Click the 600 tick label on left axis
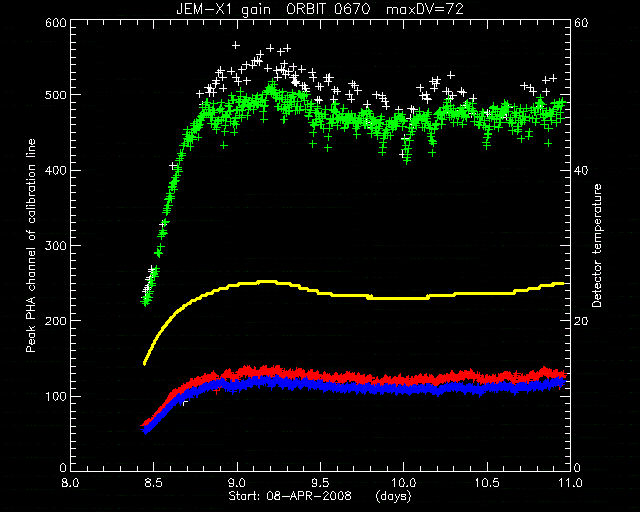640x512 pixels. coord(56,23)
